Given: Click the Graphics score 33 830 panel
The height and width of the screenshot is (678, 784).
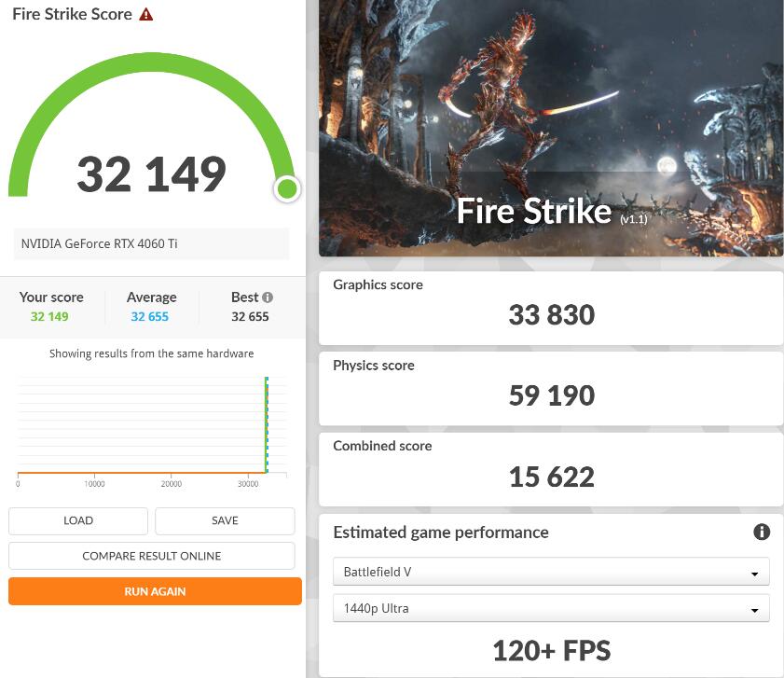Looking at the screenshot, I should click(x=551, y=308).
